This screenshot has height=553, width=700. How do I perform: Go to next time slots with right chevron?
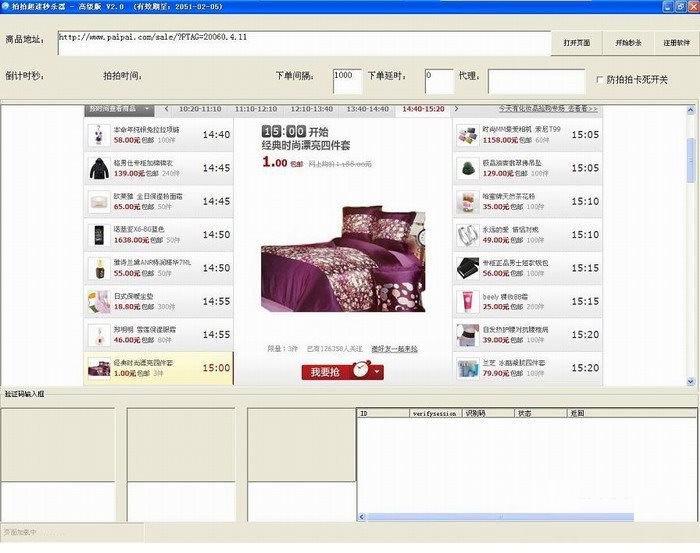(x=456, y=108)
